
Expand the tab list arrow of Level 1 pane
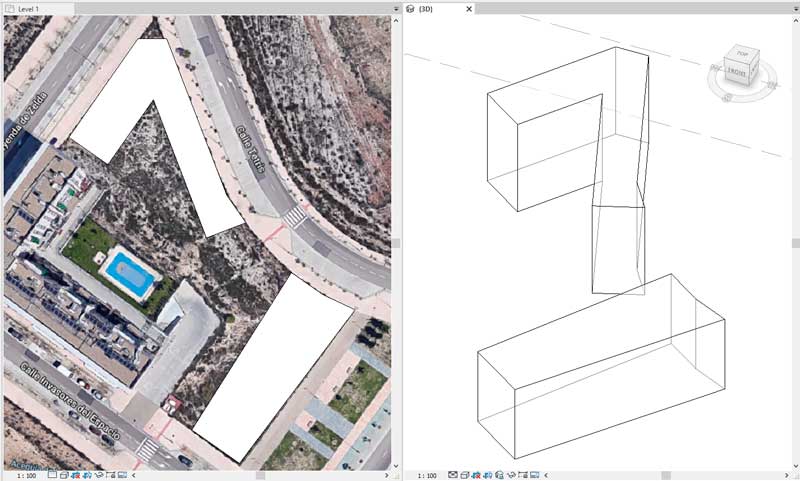[x=394, y=8]
